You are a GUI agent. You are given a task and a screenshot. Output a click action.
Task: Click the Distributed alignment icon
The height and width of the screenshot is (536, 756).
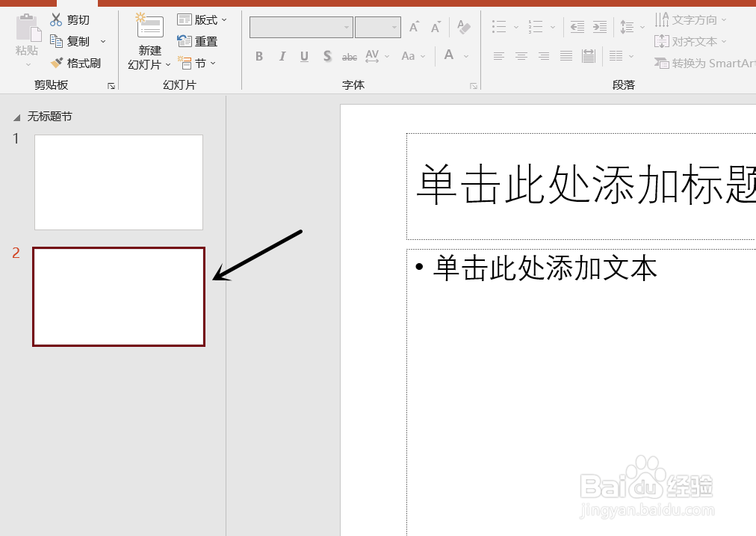click(x=589, y=57)
